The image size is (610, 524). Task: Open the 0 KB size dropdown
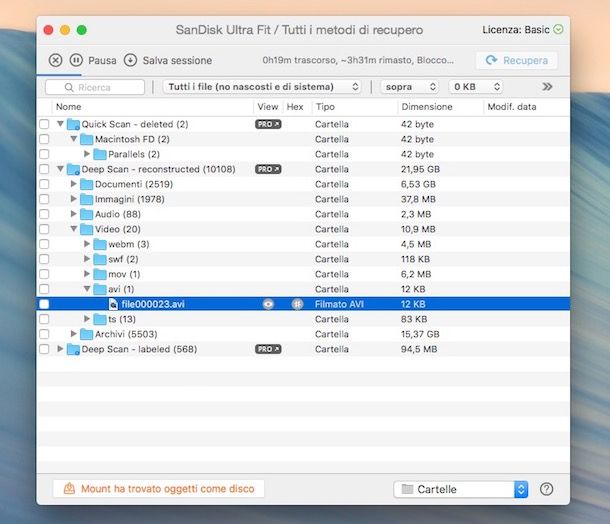coord(476,87)
